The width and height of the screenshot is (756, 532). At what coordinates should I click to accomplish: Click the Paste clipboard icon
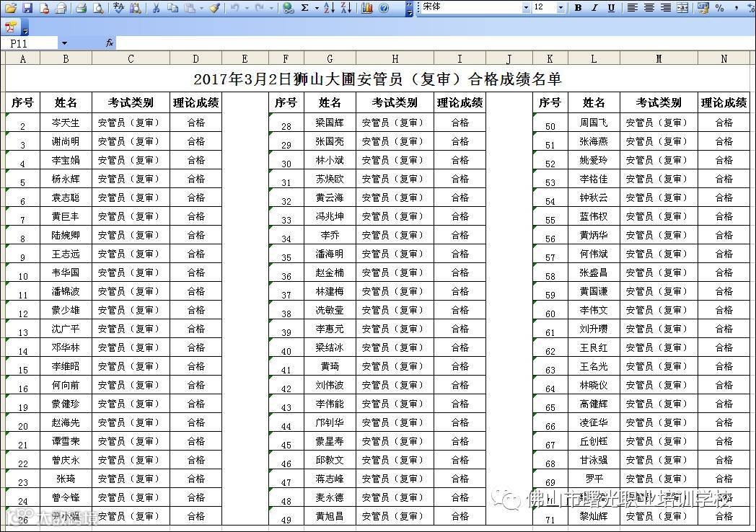(190, 8)
